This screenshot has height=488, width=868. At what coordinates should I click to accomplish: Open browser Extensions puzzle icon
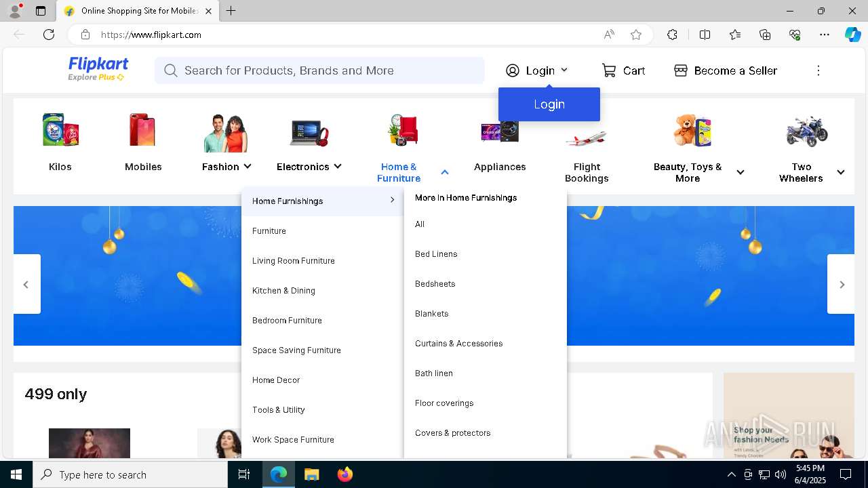(x=672, y=35)
